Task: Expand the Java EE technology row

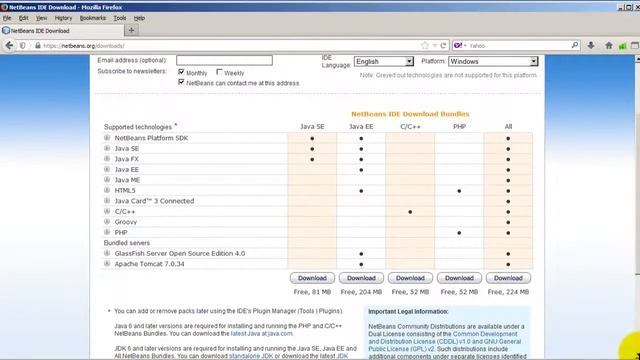Action: tap(107, 169)
